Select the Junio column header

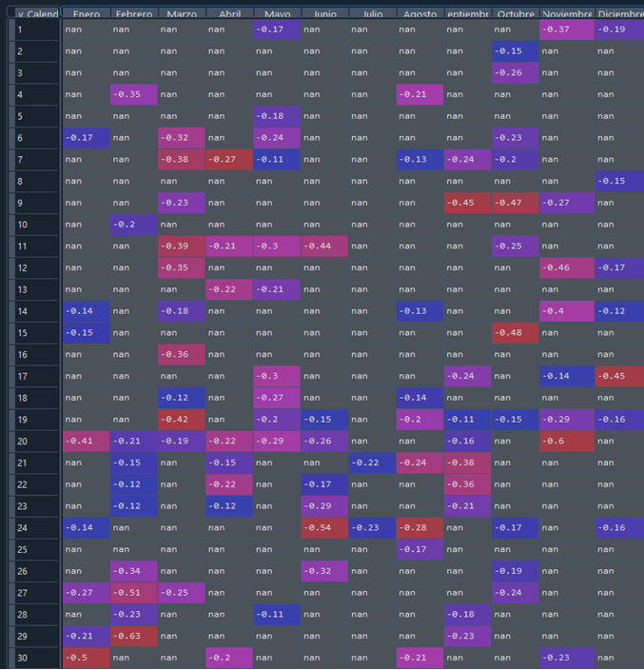[x=325, y=12]
